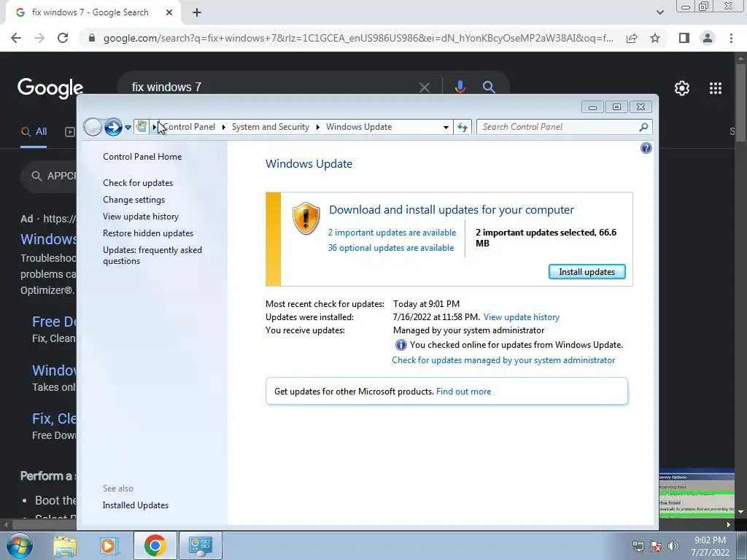This screenshot has width=747, height=560.
Task: Open Windows Update help question mark icon
Action: (x=646, y=148)
